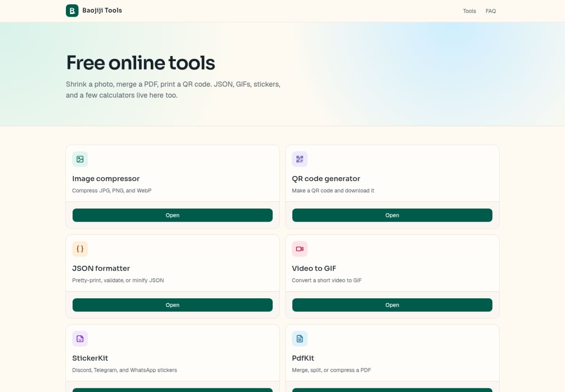Viewport: 565px width, 392px height.
Task: Select the QR code generator title
Action: (326, 179)
